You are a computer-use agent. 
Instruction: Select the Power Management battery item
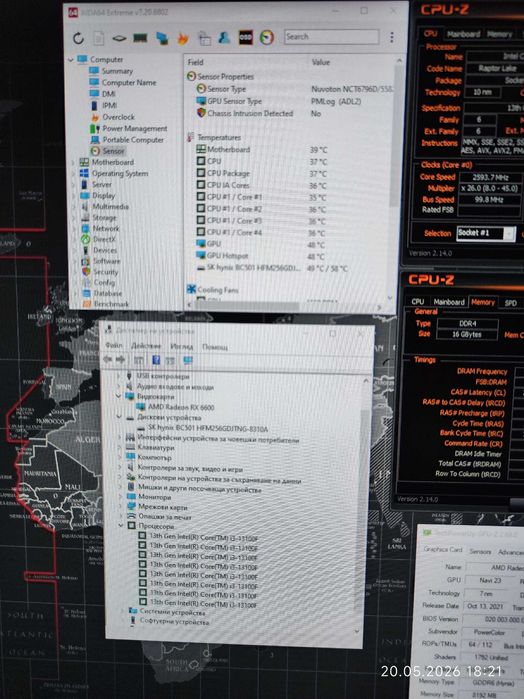tap(128, 128)
